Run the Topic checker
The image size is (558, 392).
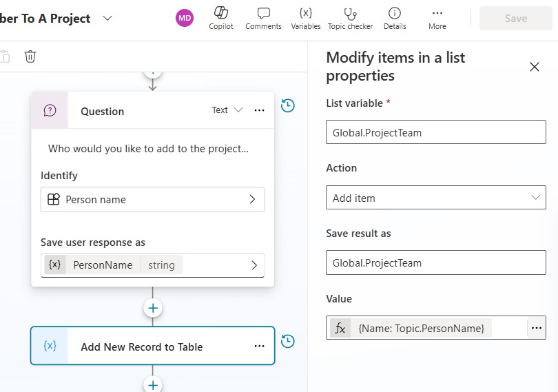pos(350,18)
